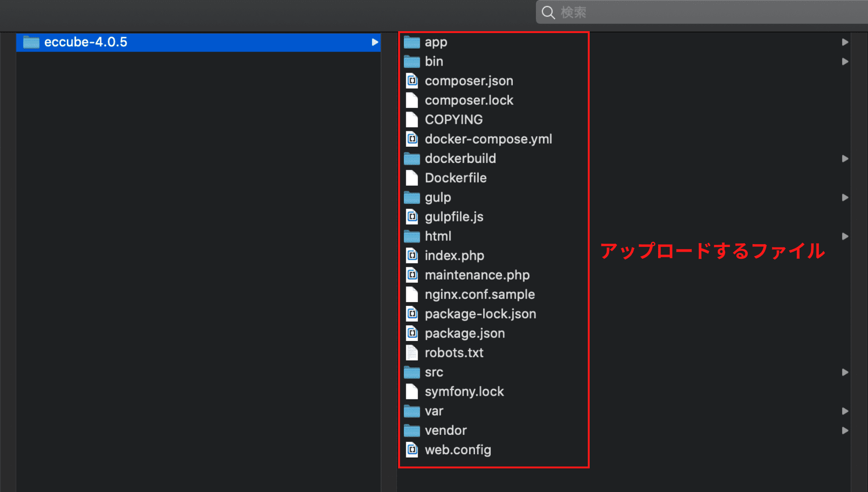The height and width of the screenshot is (492, 868).
Task: Click the web.config file icon
Action: click(x=412, y=450)
